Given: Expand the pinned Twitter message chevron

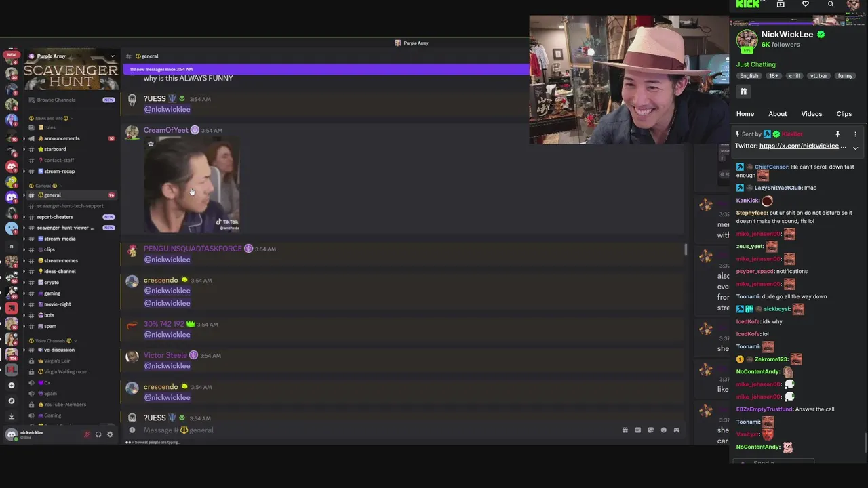Looking at the screenshot, I should tap(855, 148).
